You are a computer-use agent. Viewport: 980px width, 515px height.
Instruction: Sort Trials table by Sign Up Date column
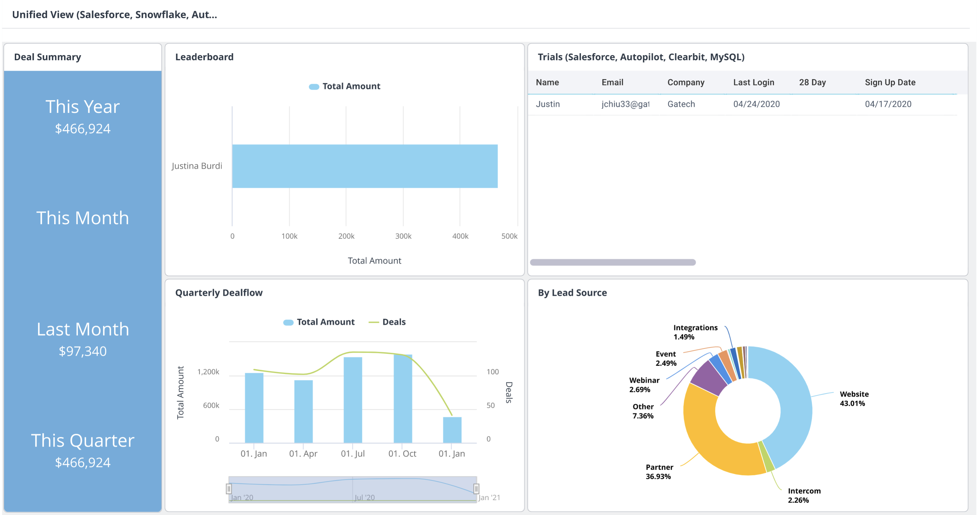click(890, 82)
